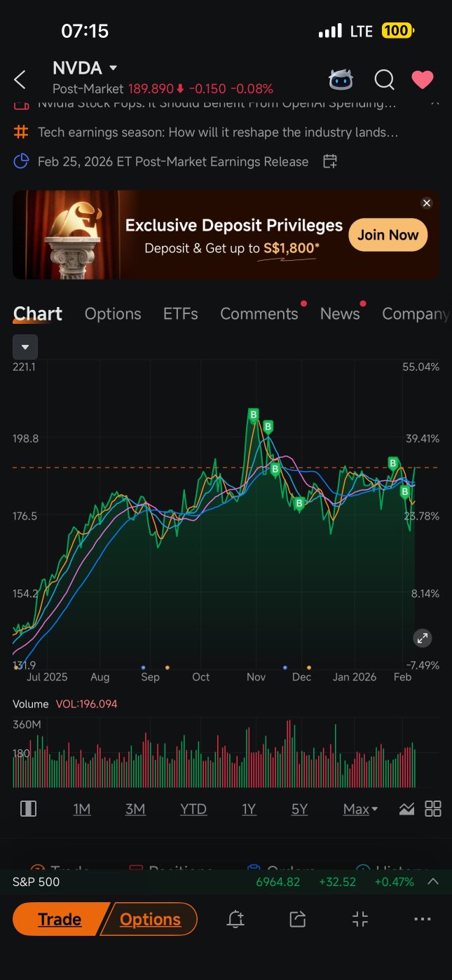Add a price alert with the bell icon
Screen dimensions: 452x980
point(235,919)
